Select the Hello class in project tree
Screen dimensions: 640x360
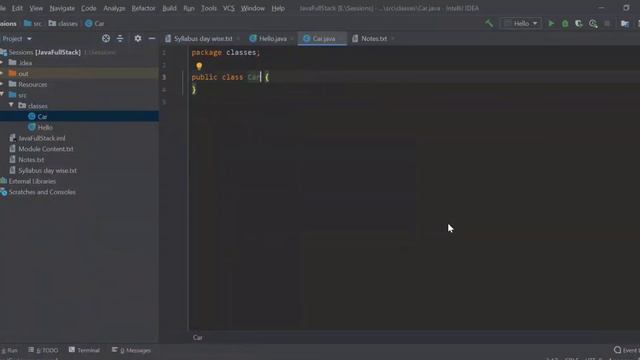(45, 127)
